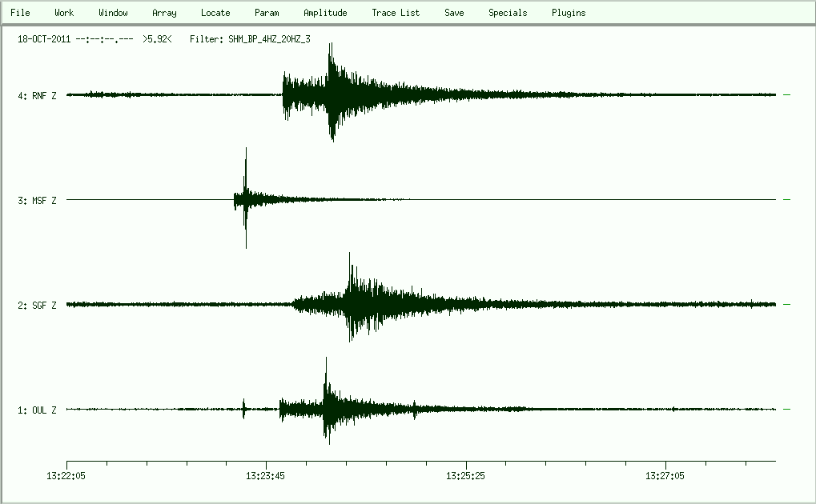Open the Amplitude menu
This screenshot has height=504, width=816.
point(325,13)
